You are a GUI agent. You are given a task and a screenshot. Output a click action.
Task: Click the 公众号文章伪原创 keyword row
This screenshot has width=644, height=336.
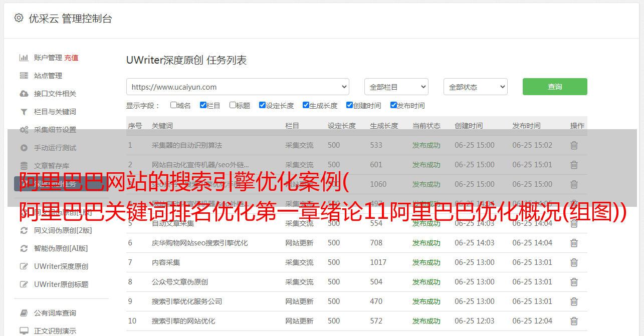tap(180, 282)
